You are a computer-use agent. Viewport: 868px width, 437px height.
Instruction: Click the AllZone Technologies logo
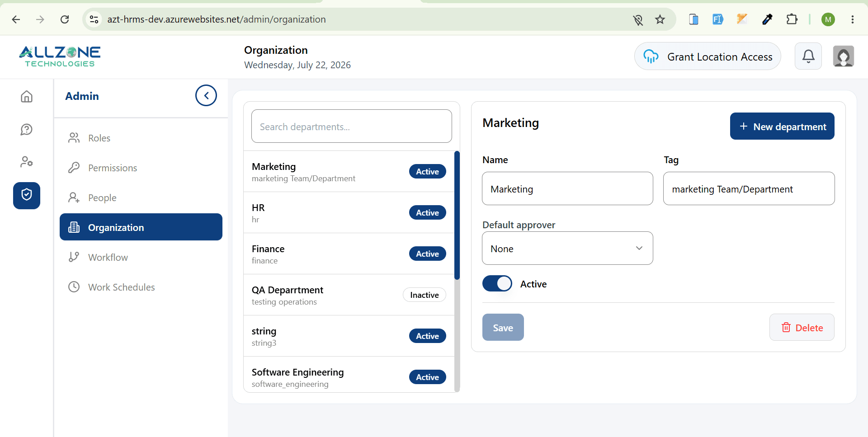[60, 56]
